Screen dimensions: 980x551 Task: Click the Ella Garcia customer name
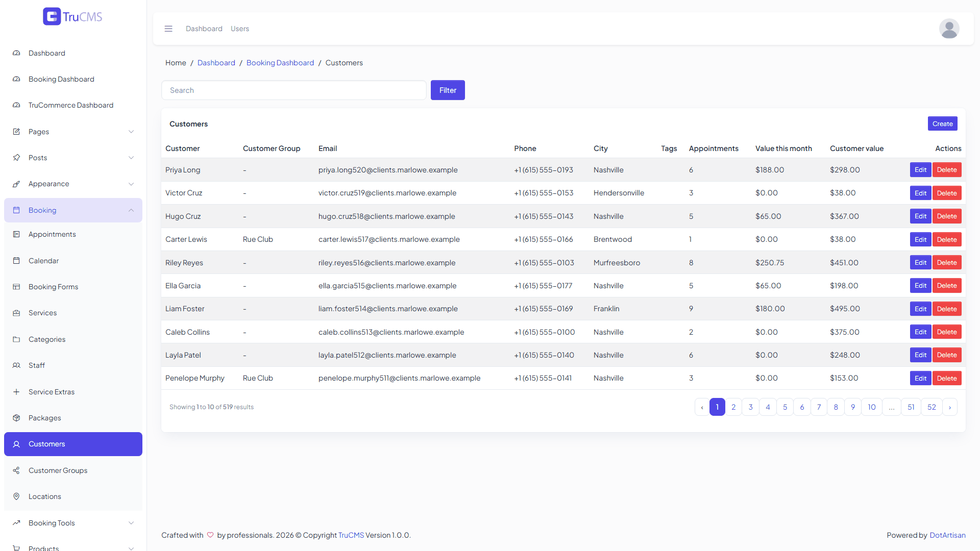click(x=183, y=286)
